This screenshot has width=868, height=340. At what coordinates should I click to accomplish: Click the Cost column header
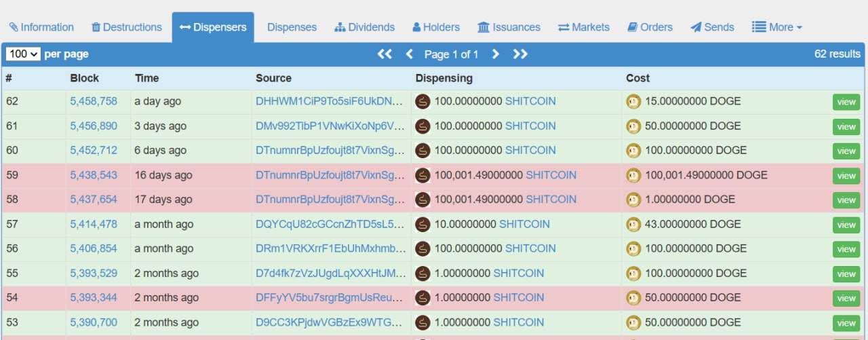(638, 78)
